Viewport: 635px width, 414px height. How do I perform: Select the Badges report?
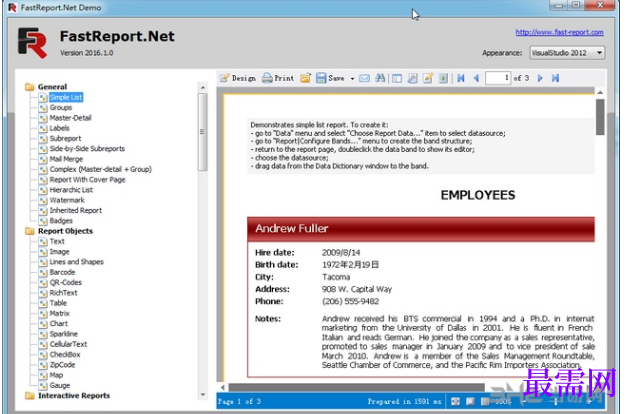61,221
